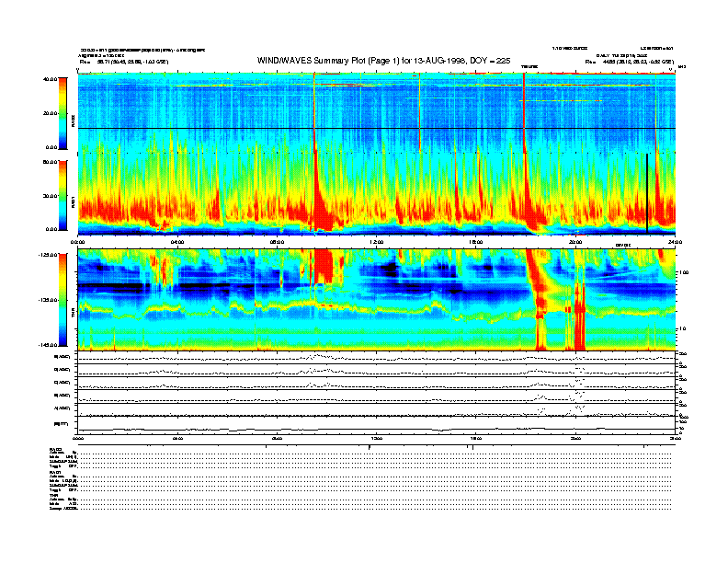Viewport: 728px width, 563px height.
Task: Click the 12:00 tick label under RAD1 panel
Action: [376, 242]
